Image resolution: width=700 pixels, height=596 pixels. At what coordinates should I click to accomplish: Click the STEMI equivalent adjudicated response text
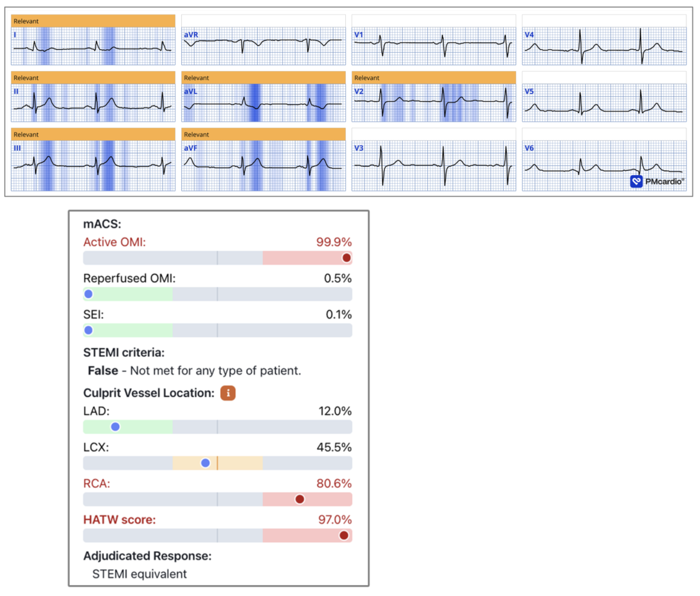pyautogui.click(x=139, y=573)
